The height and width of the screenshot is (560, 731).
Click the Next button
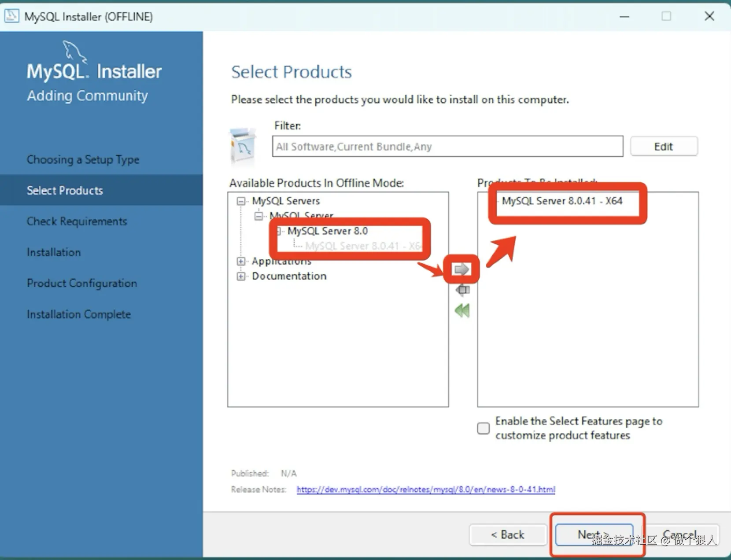point(594,534)
